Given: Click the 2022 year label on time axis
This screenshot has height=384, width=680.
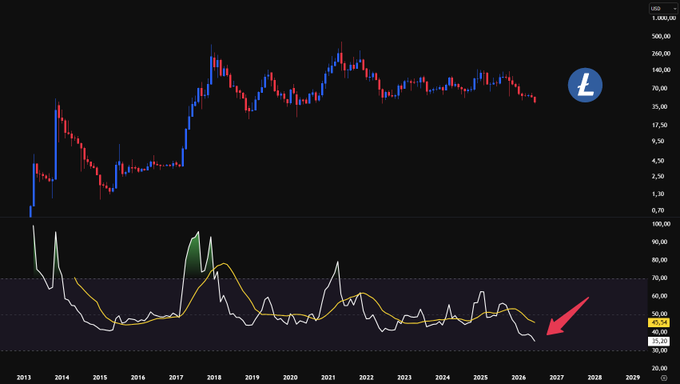Looking at the screenshot, I should 366,377.
